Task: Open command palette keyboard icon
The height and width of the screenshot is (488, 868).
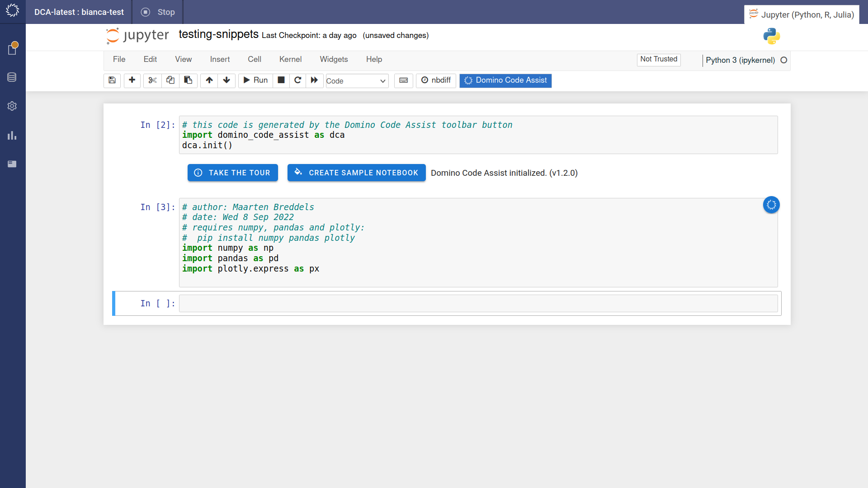Action: tap(404, 80)
